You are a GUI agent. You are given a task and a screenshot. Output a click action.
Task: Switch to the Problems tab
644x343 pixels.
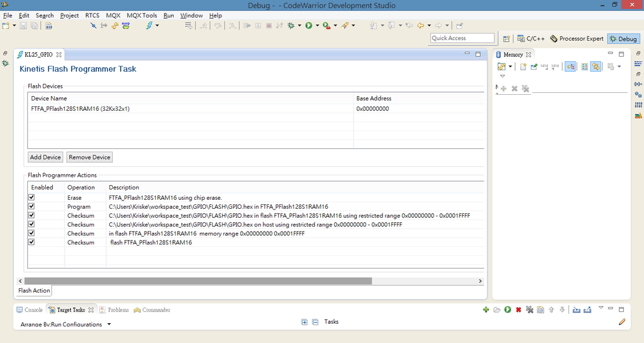click(x=115, y=309)
